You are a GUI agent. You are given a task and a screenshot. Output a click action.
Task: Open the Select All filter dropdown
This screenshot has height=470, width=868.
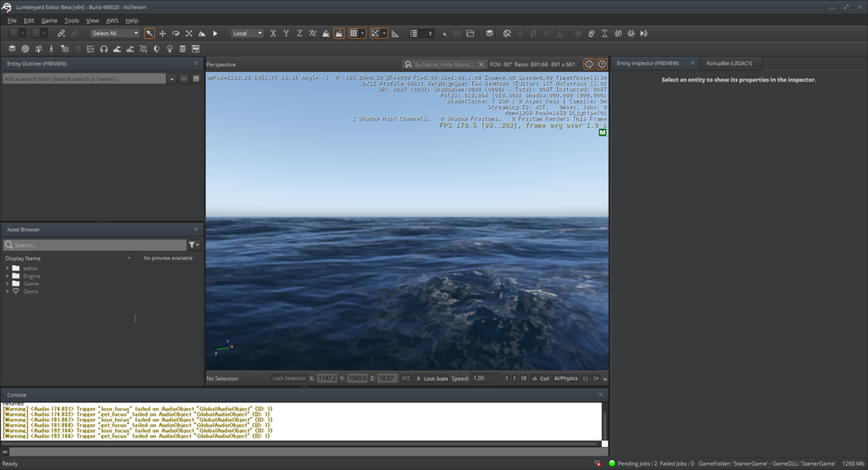pyautogui.click(x=115, y=34)
